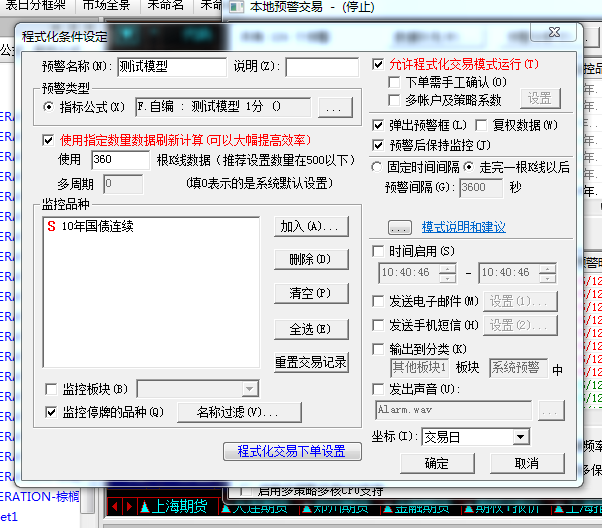Screen dimensions: 602x528
Task: Toggle 允许程式化交易模式运行 checkbox
Action: (378, 64)
